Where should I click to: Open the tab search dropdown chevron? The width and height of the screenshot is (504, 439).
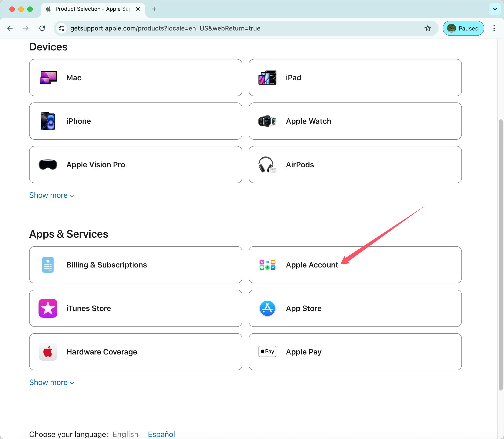tap(495, 9)
